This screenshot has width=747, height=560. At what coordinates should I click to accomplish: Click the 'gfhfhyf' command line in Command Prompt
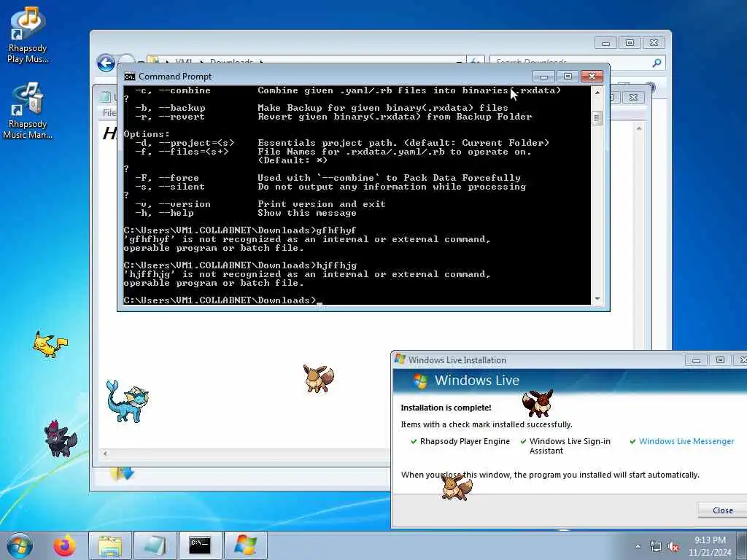(239, 230)
